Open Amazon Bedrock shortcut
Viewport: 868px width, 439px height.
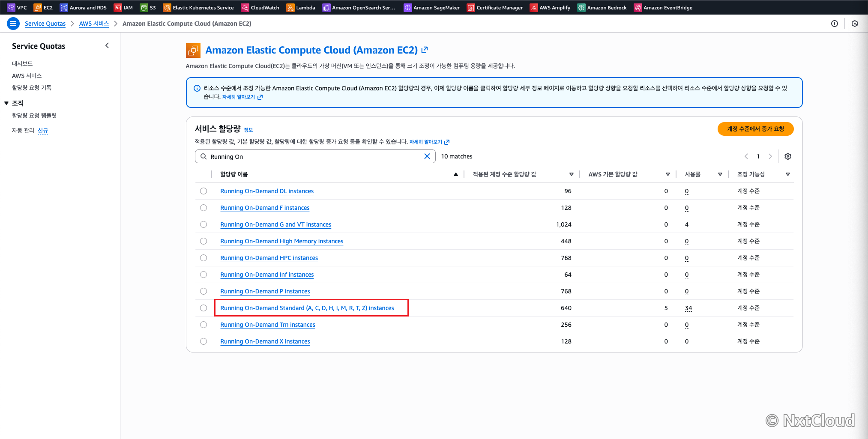pos(602,7)
